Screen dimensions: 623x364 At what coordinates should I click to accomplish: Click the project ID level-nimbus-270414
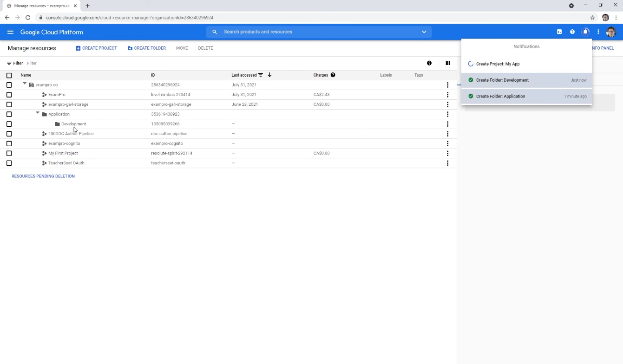(x=171, y=95)
